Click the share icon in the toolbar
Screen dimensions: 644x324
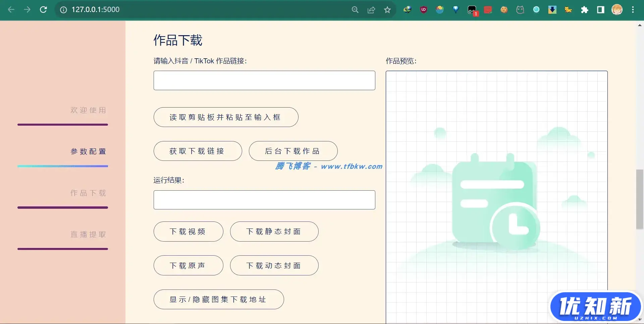click(x=371, y=10)
